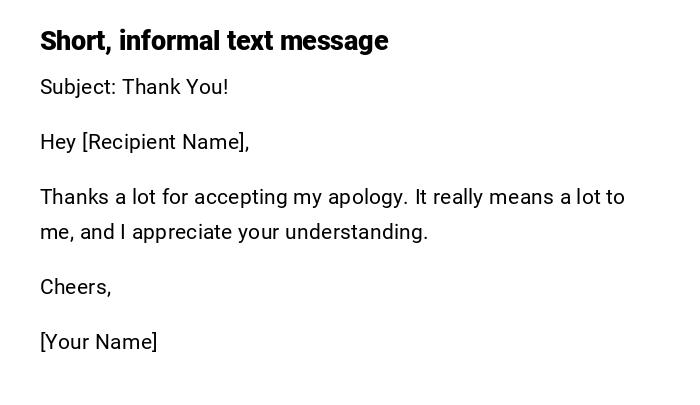
Task: Click the word "appreciate" in the body
Action: click(183, 232)
